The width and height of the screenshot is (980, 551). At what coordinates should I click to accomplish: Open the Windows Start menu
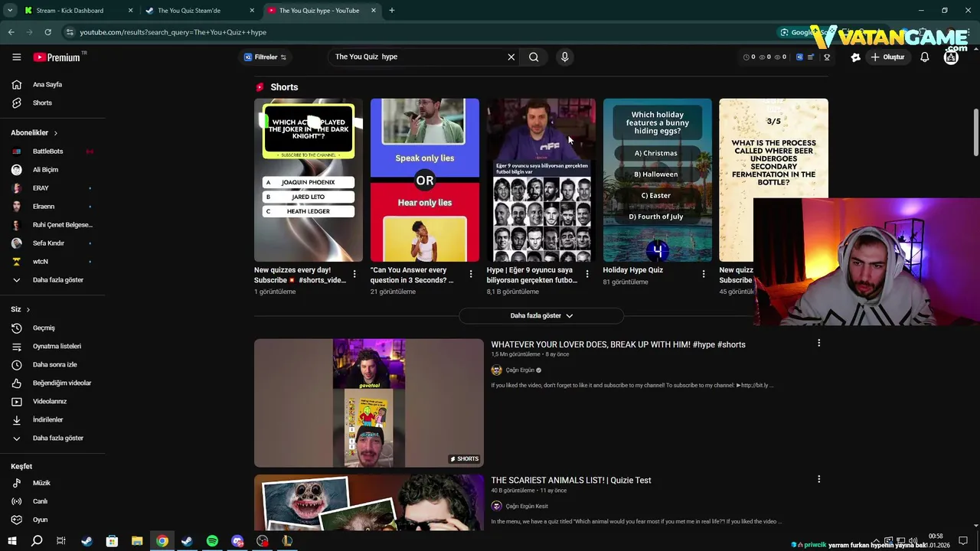pyautogui.click(x=11, y=541)
